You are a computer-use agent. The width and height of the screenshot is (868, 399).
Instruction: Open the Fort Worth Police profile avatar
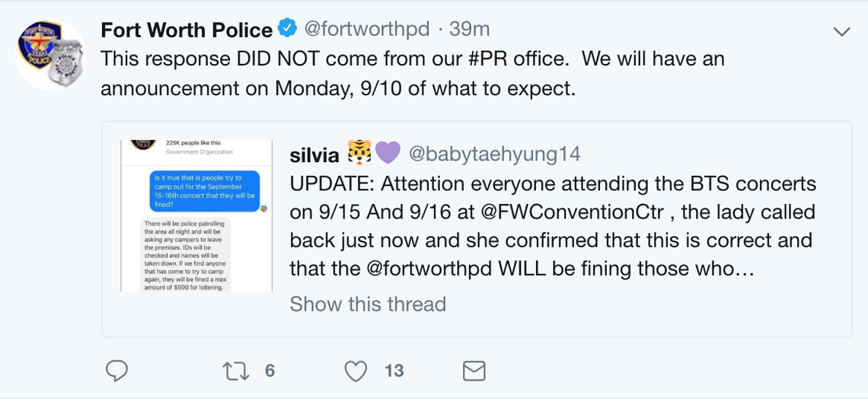tap(50, 55)
